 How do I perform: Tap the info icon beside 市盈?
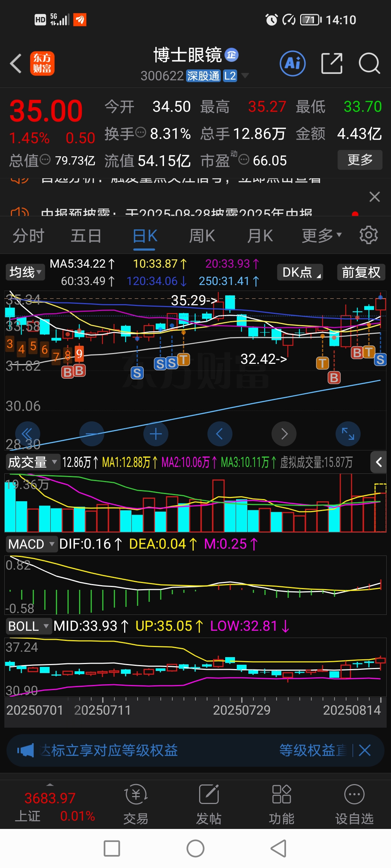(x=244, y=159)
